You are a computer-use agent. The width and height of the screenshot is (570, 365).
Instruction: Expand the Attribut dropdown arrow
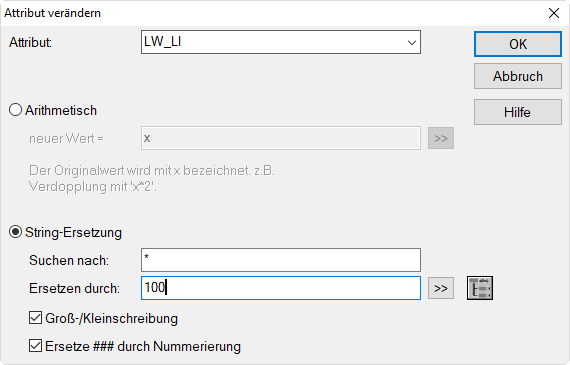412,43
